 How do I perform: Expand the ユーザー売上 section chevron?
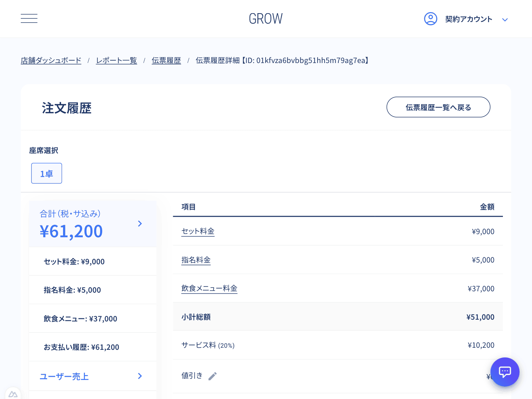pos(140,376)
